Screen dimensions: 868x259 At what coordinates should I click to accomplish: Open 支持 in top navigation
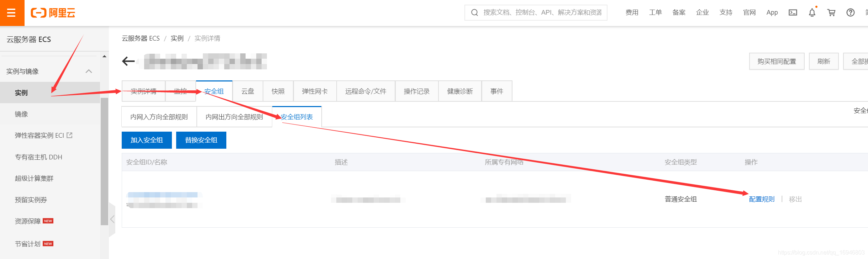[x=726, y=12]
